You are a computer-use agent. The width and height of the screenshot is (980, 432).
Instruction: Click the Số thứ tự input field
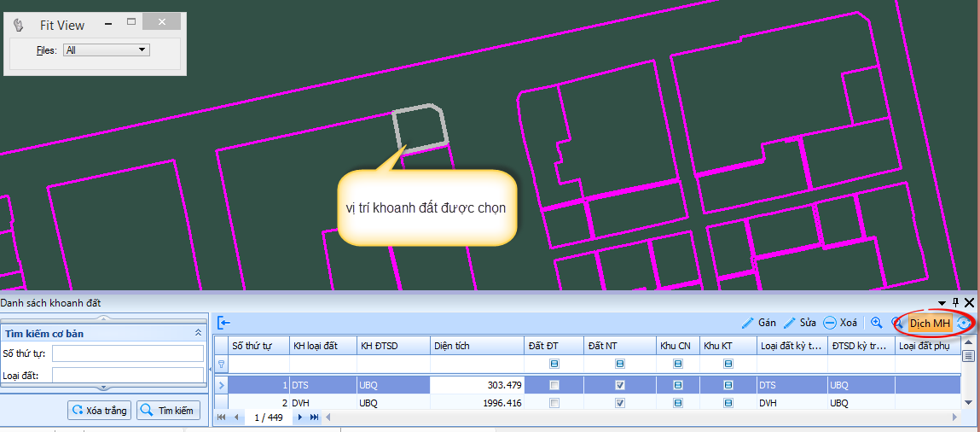coord(127,353)
